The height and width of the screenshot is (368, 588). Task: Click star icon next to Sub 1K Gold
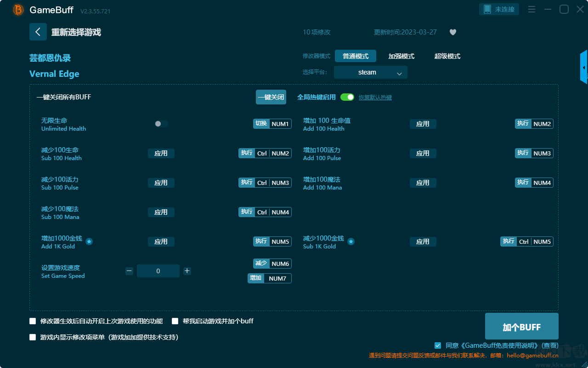[351, 241]
